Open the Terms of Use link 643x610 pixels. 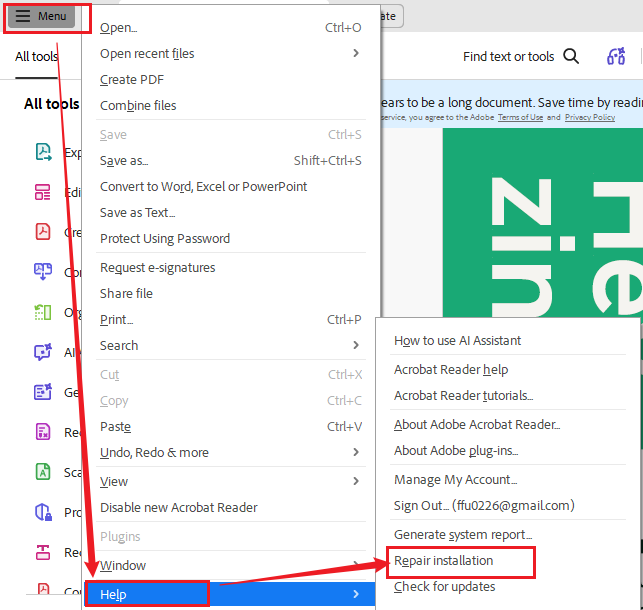(520, 117)
